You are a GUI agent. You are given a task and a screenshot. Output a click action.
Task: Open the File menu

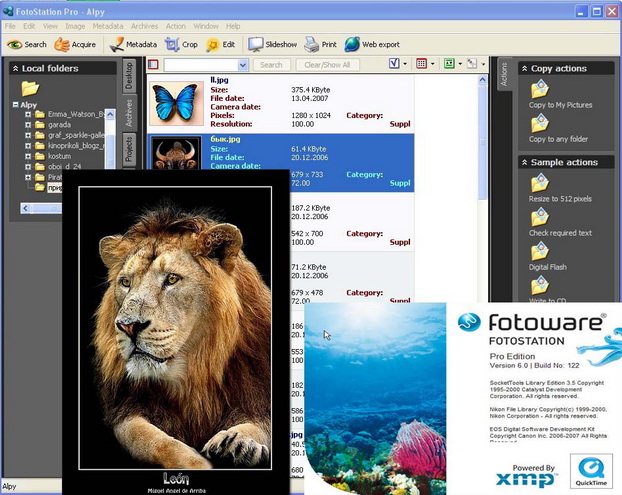(x=10, y=26)
